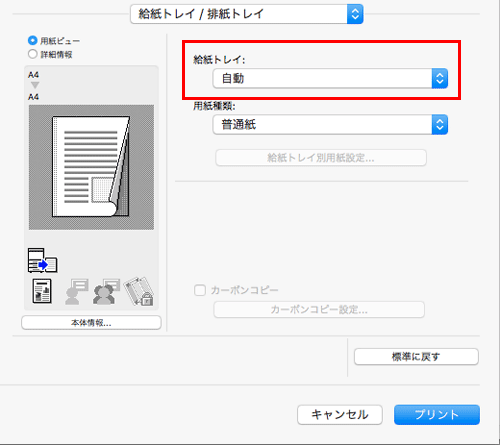This screenshot has height=445, width=500.
Task: Open the 給紙トレイ 自動 dropdown
Action: click(330, 79)
